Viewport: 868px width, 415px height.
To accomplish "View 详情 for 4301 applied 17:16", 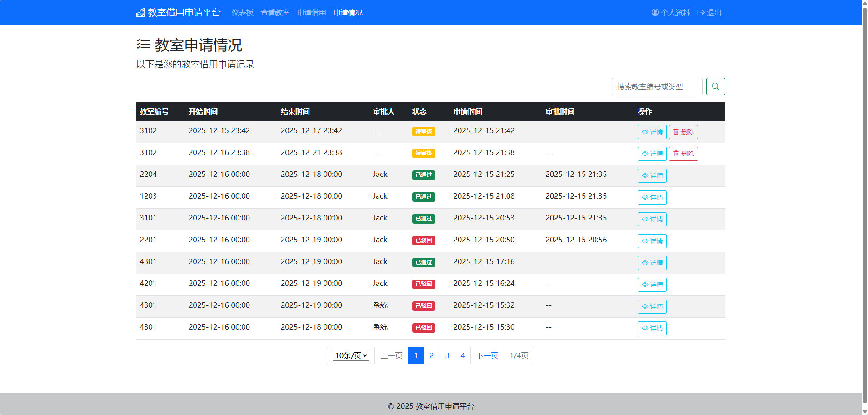I will click(x=652, y=263).
